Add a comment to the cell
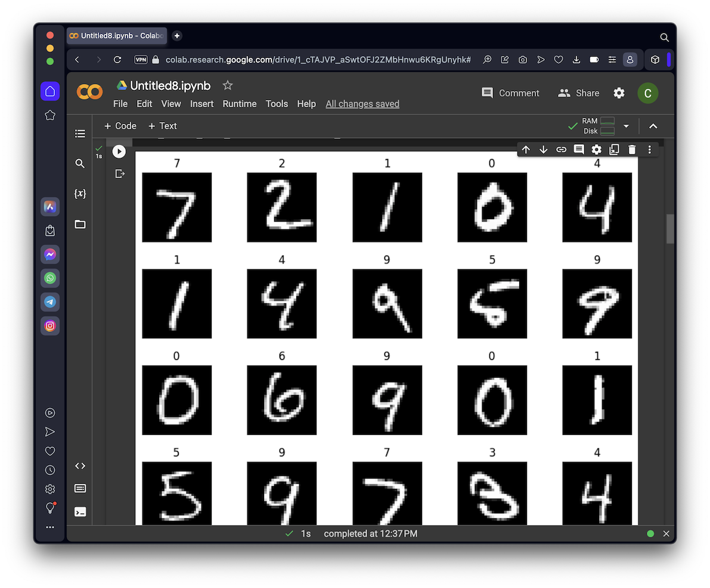This screenshot has height=588, width=710. click(x=579, y=150)
